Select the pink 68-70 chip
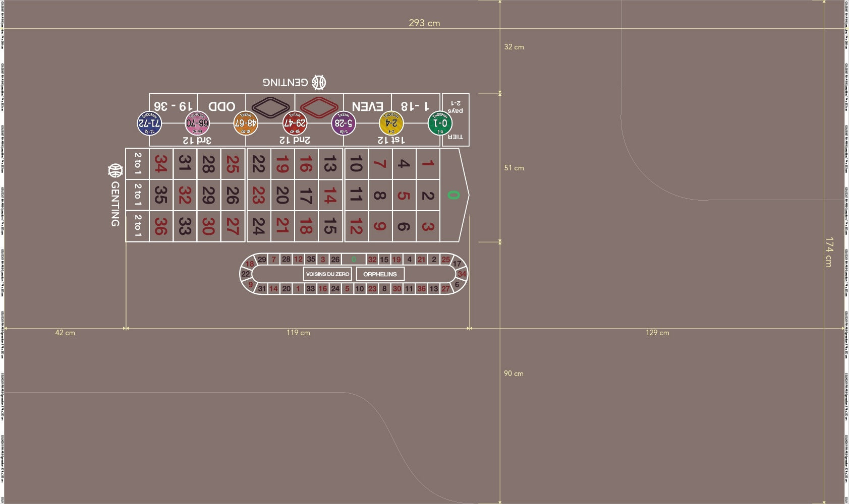This screenshot has width=849, height=504. click(197, 123)
